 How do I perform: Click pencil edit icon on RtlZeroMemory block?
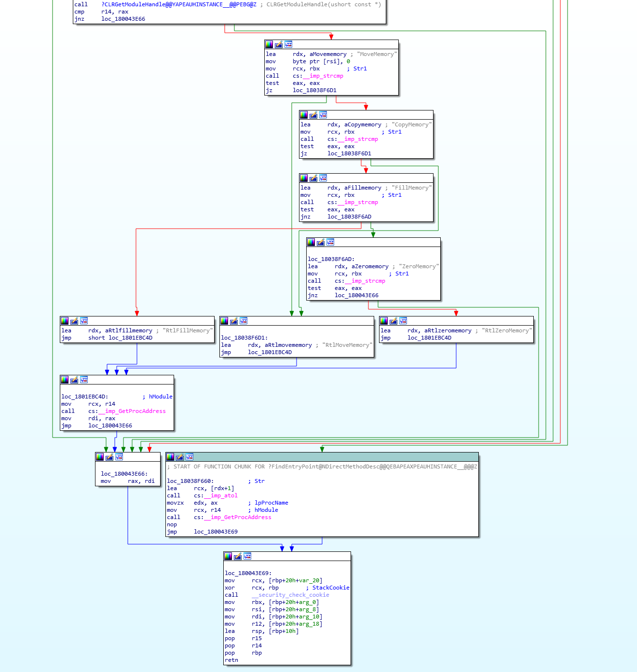tap(393, 321)
